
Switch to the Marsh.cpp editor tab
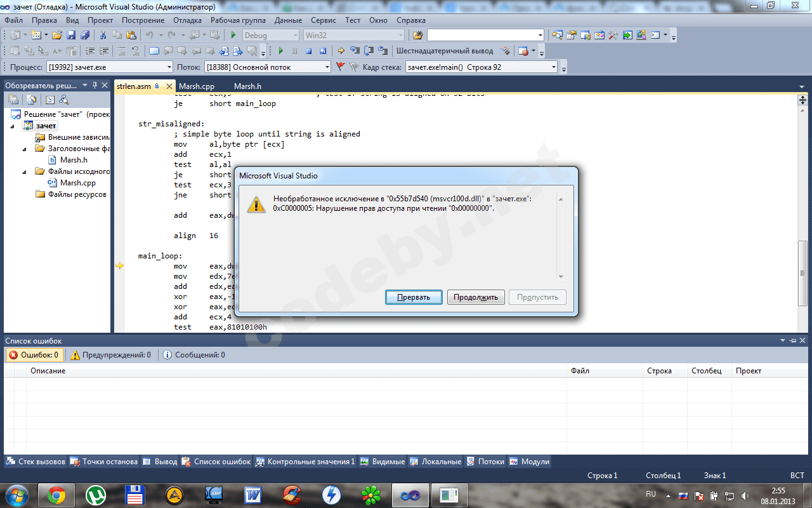click(x=197, y=86)
